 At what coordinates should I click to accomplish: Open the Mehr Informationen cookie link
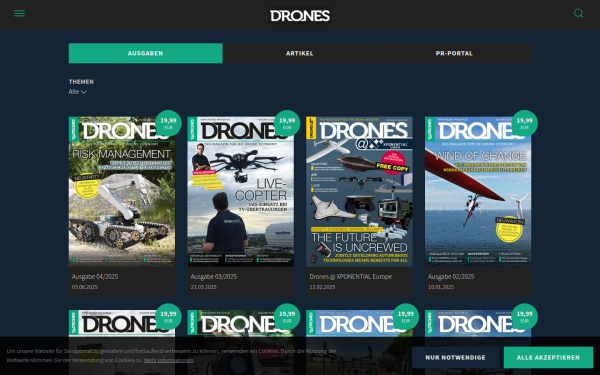(169, 360)
